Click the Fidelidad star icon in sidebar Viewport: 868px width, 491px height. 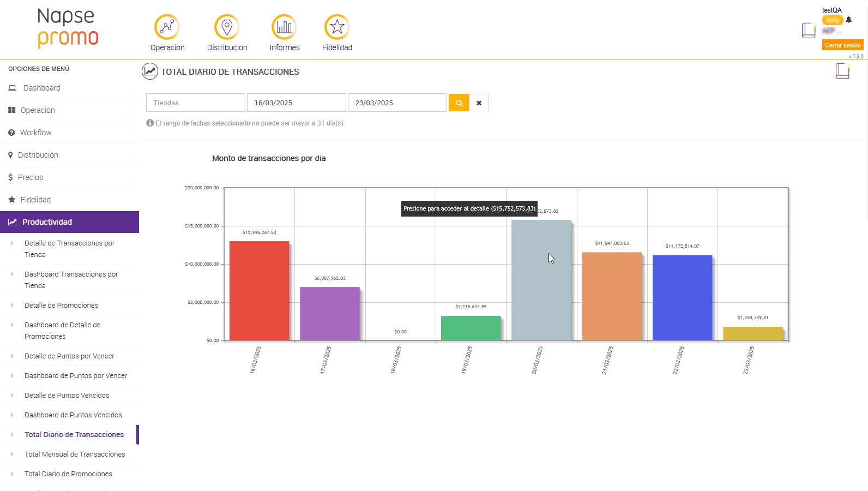(11, 200)
